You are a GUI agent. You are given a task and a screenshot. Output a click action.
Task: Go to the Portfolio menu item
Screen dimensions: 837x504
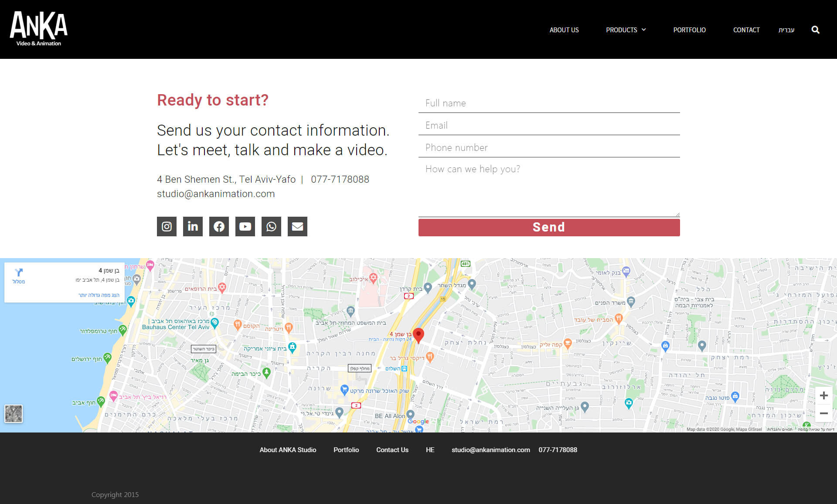point(689,30)
